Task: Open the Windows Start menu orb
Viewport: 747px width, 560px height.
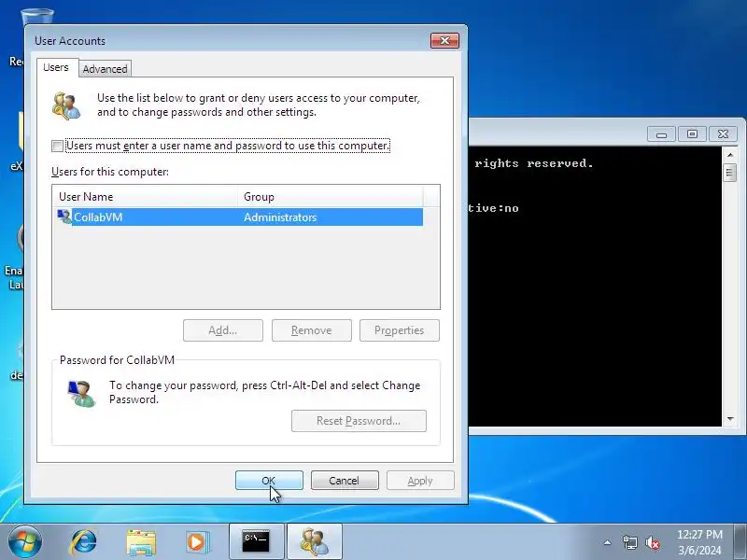Action: pos(25,541)
